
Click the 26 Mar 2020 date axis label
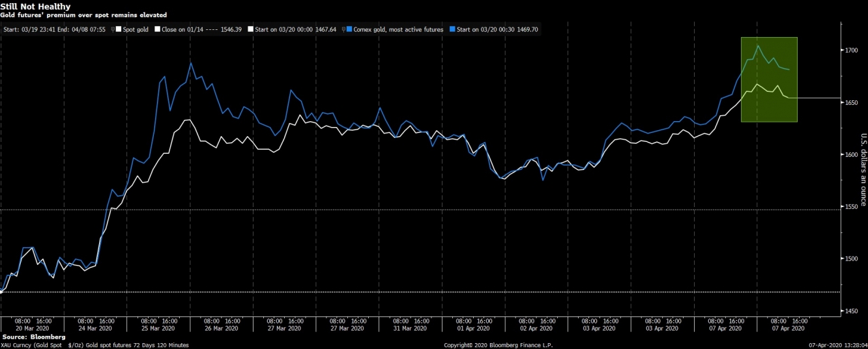tap(221, 329)
